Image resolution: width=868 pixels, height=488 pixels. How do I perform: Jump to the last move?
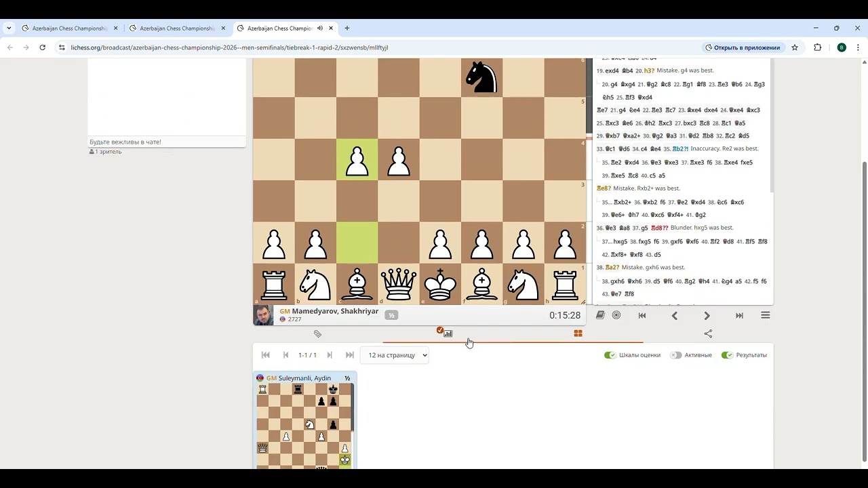click(739, 315)
